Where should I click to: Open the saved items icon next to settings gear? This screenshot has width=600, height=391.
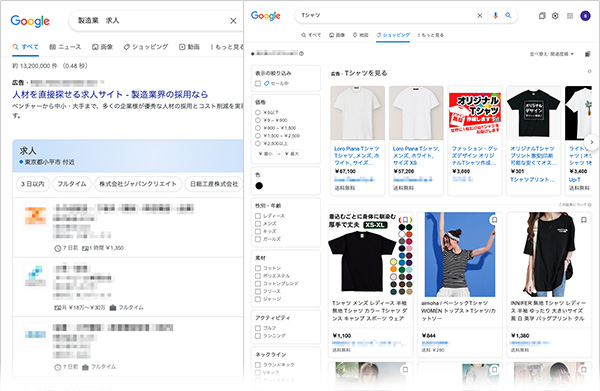tap(542, 16)
